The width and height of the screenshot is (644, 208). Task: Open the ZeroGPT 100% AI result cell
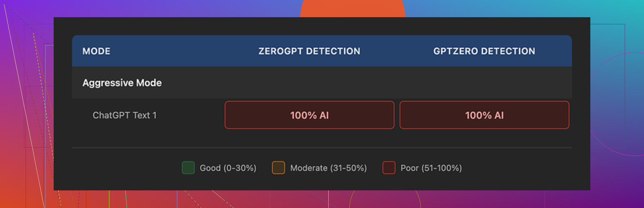pyautogui.click(x=309, y=115)
